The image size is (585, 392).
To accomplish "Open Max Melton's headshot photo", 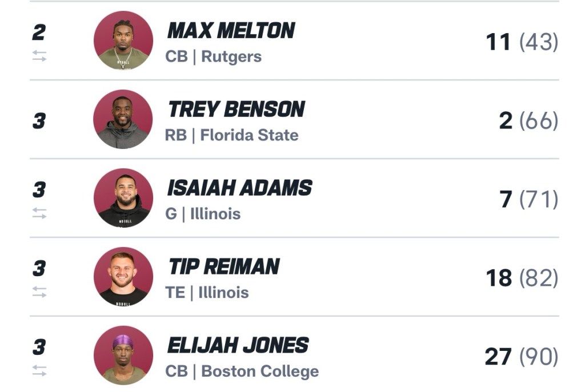I will click(x=123, y=41).
